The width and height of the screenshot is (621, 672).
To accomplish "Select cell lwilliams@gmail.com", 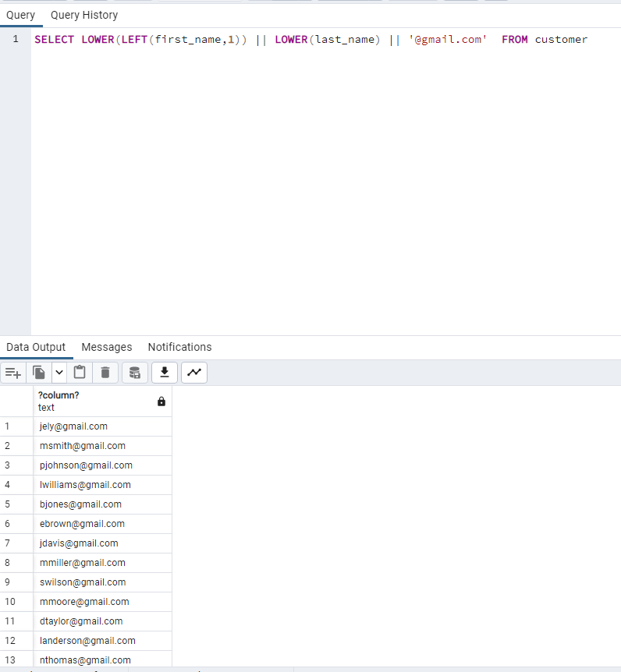I will [102, 485].
